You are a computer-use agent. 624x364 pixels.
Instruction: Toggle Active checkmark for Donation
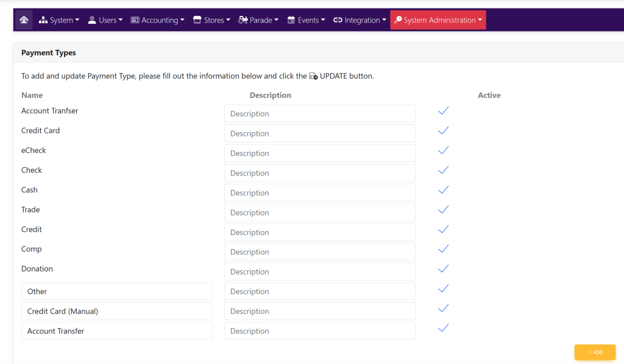(444, 268)
